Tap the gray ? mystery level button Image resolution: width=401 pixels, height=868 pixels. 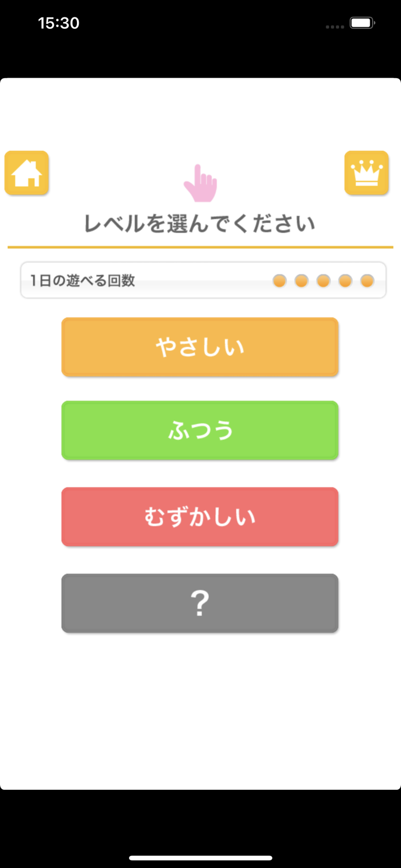pyautogui.click(x=200, y=603)
